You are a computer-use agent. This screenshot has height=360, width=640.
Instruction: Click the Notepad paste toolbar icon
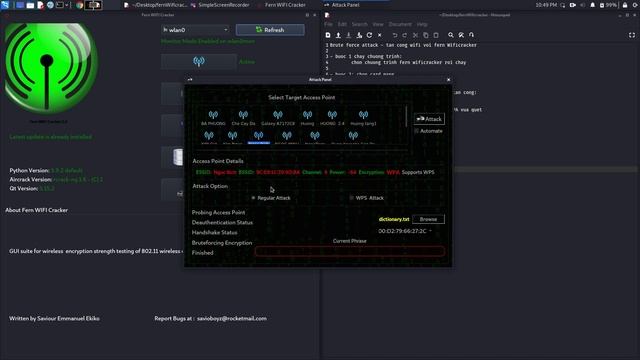[x=436, y=35]
